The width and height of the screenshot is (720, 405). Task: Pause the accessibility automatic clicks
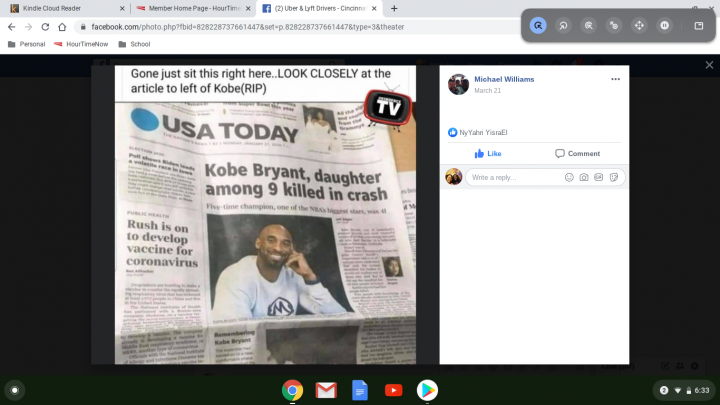pyautogui.click(x=663, y=25)
